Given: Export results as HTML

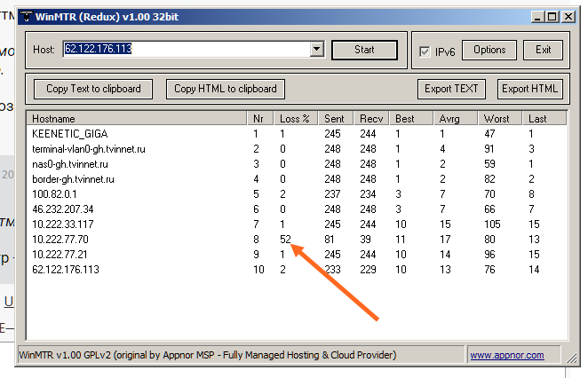Looking at the screenshot, I should point(530,89).
